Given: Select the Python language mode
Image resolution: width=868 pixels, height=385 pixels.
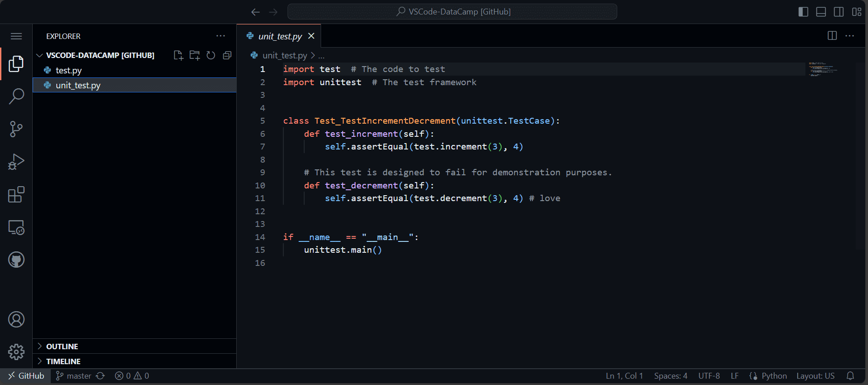Looking at the screenshot, I should (774, 376).
